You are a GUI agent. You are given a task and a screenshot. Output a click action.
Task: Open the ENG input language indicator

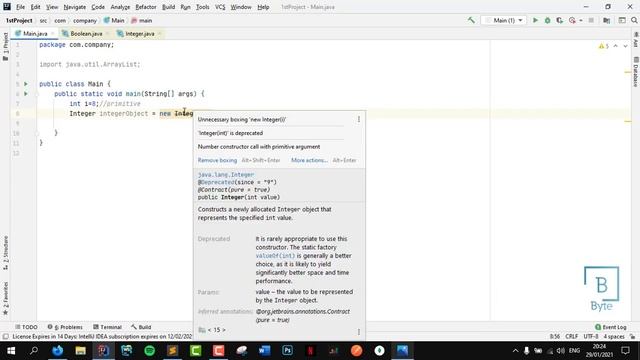click(x=574, y=351)
